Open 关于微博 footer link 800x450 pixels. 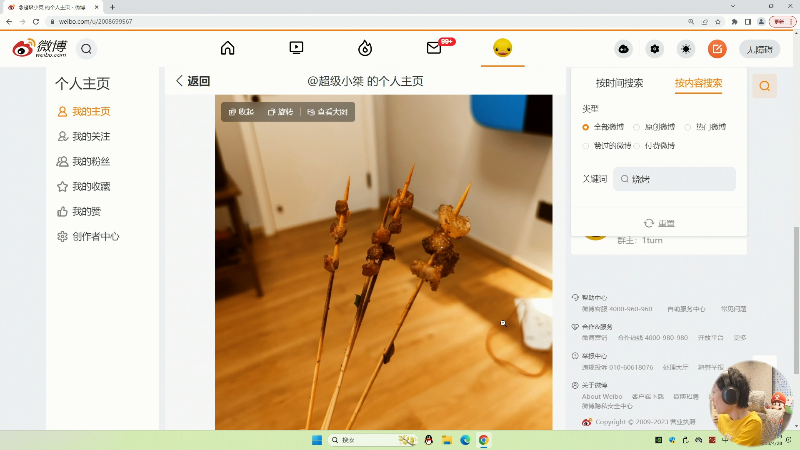click(594, 385)
